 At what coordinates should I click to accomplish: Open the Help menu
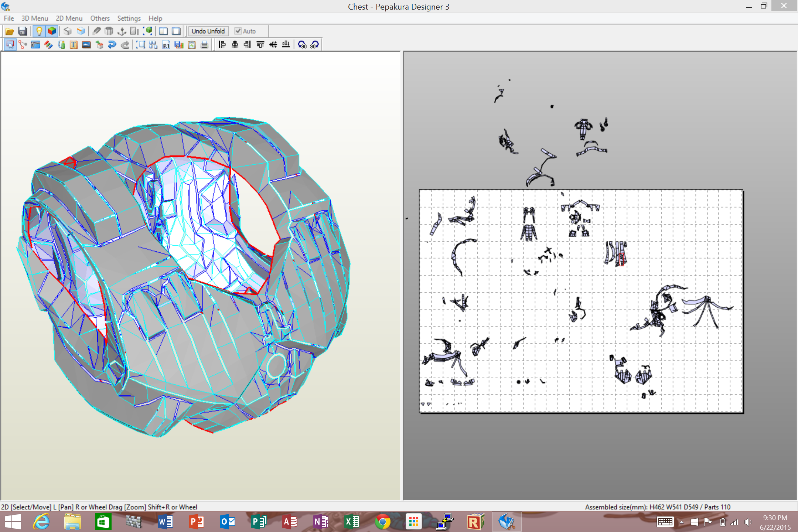click(x=155, y=18)
